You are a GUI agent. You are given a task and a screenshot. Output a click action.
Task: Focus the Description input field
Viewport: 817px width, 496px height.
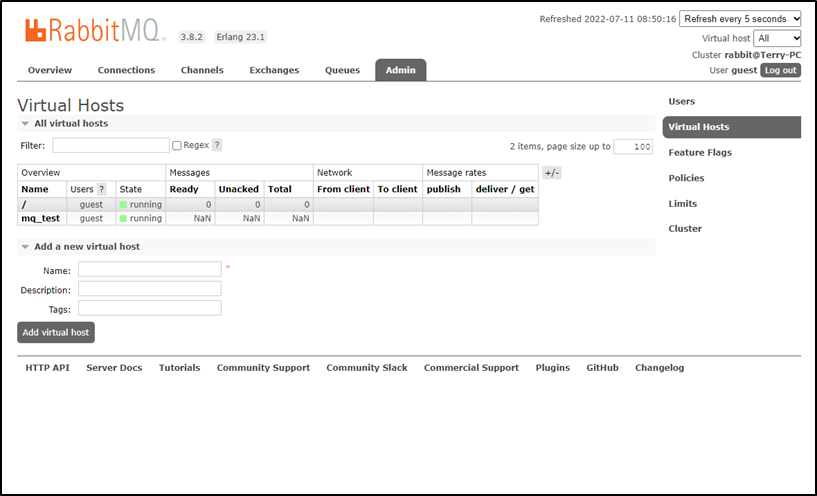tap(150, 289)
